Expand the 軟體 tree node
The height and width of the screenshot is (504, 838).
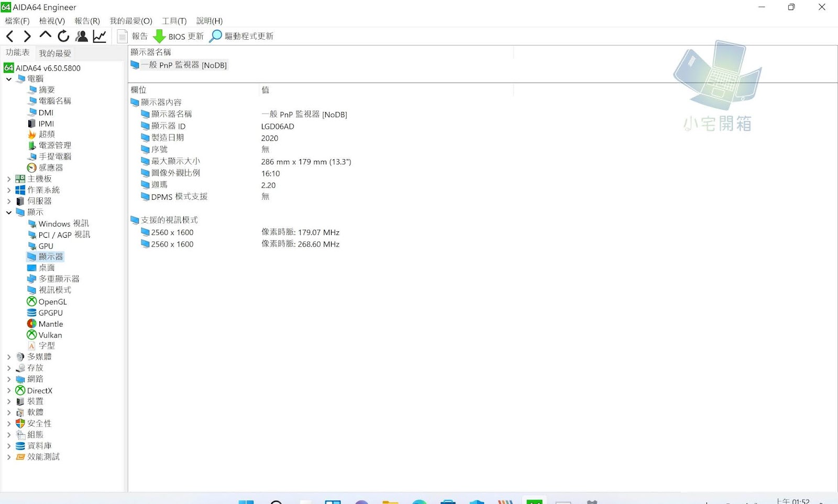[x=9, y=412]
